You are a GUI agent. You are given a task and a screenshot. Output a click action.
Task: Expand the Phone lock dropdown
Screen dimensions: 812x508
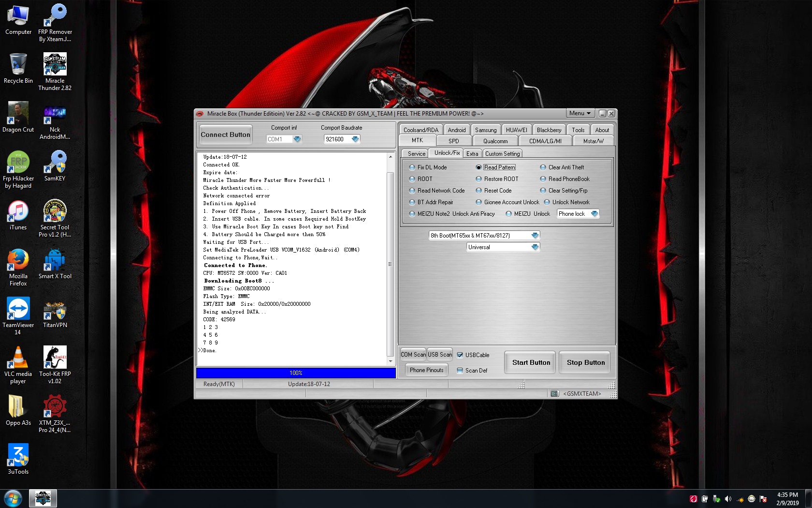coord(594,214)
